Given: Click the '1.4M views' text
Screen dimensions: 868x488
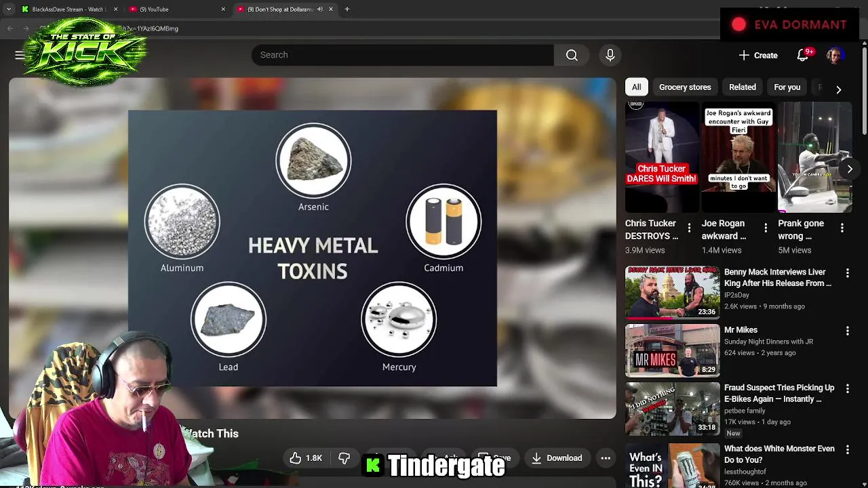Looking at the screenshot, I should click(722, 250).
